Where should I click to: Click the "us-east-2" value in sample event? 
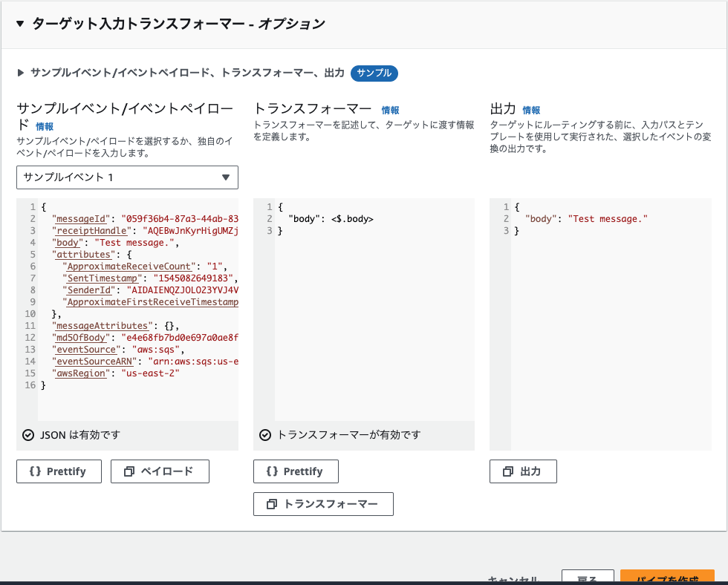click(150, 373)
